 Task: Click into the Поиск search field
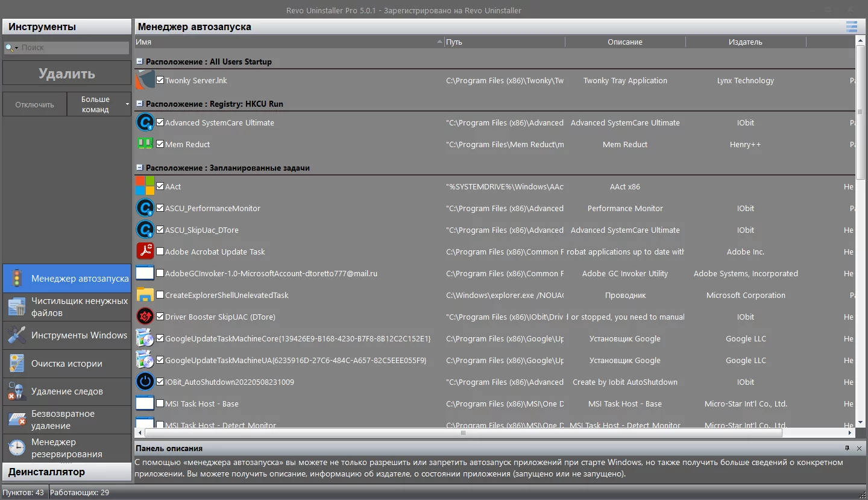tap(75, 48)
